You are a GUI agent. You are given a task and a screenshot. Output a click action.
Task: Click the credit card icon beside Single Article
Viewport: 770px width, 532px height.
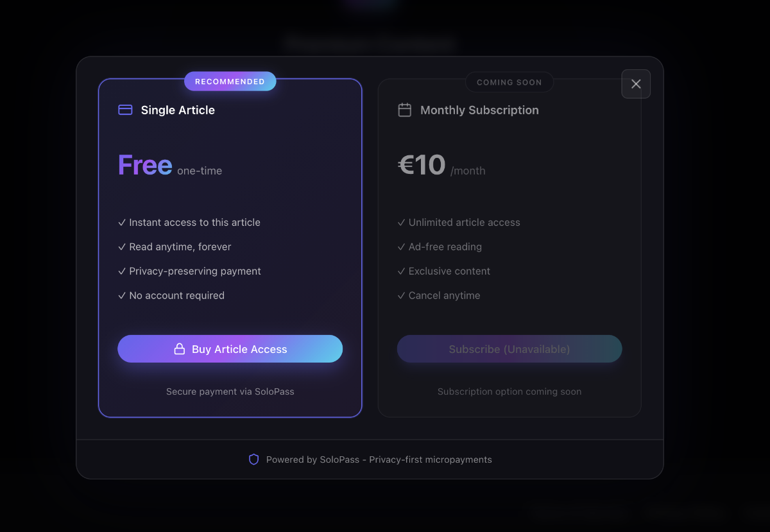click(124, 110)
